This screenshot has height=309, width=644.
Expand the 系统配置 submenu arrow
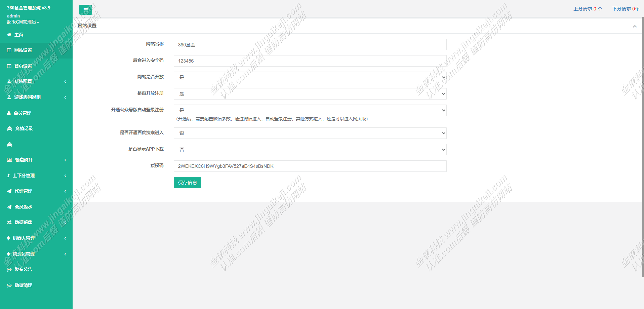coord(65,81)
